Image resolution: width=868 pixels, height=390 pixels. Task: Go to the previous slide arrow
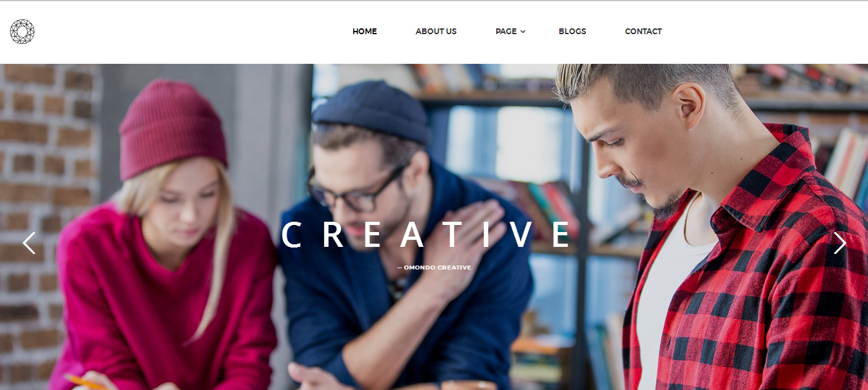click(29, 243)
